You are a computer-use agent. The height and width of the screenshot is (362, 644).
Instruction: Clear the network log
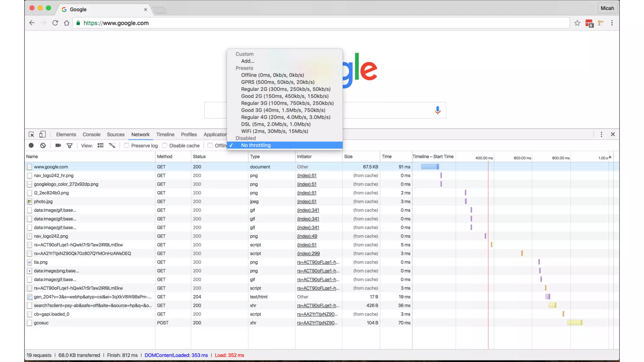[43, 145]
